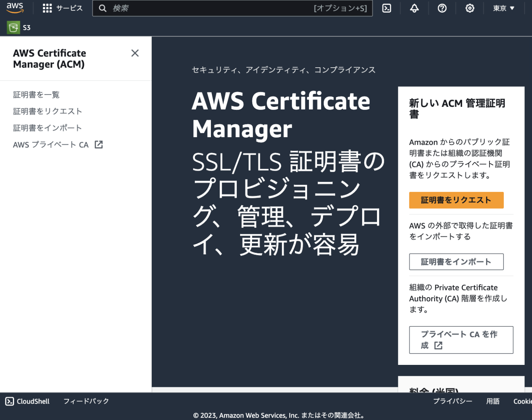Click セキュリティ、アイデンティティ、コンプライアンス text
Image resolution: width=532 pixels, height=420 pixels.
click(284, 70)
